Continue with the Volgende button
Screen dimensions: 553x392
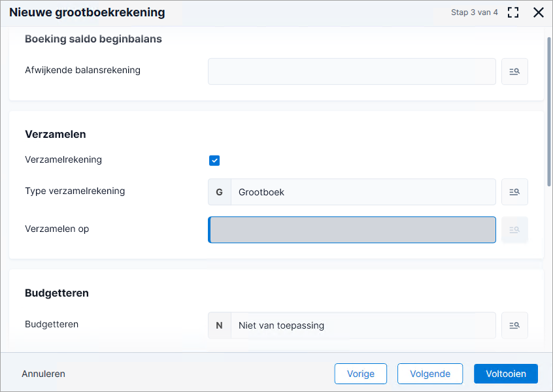click(x=430, y=374)
